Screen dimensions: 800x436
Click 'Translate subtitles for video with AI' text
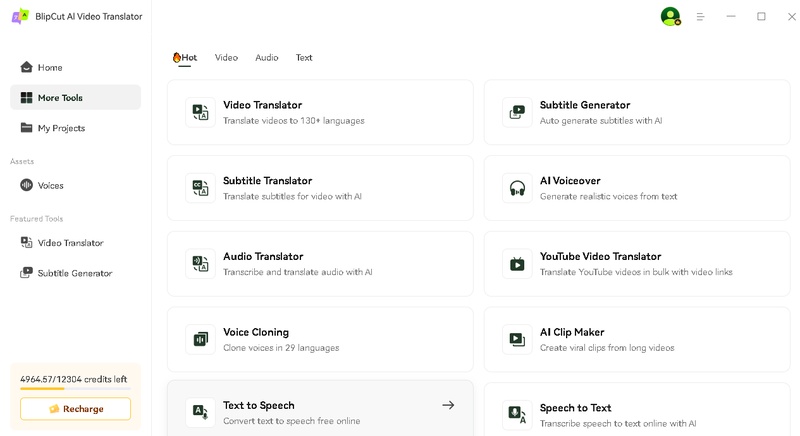292,196
